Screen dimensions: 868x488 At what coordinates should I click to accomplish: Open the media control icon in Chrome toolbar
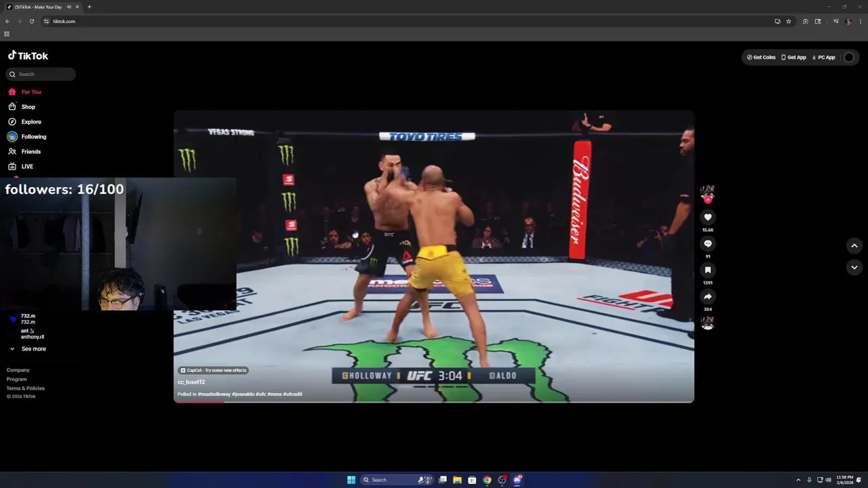pos(835,21)
